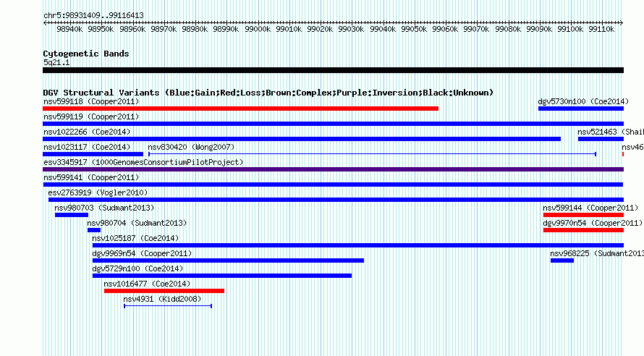Click the 98970k ruler tick label
644x356 pixels.
pos(164,29)
